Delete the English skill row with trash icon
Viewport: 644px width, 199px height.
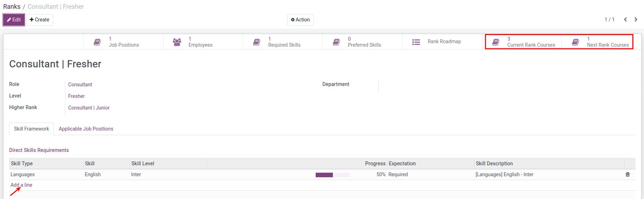[x=627, y=174]
